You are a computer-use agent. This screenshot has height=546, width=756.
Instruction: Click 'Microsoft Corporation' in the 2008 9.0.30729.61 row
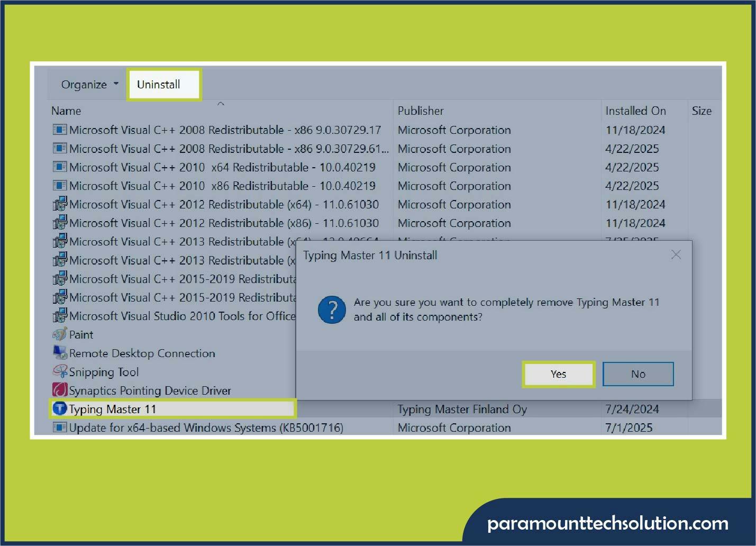pyautogui.click(x=454, y=149)
